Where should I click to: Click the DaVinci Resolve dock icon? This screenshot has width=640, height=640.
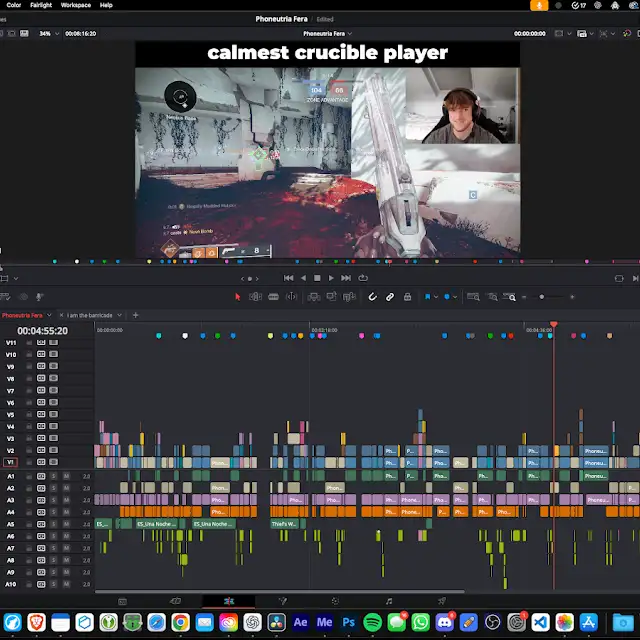point(276,622)
